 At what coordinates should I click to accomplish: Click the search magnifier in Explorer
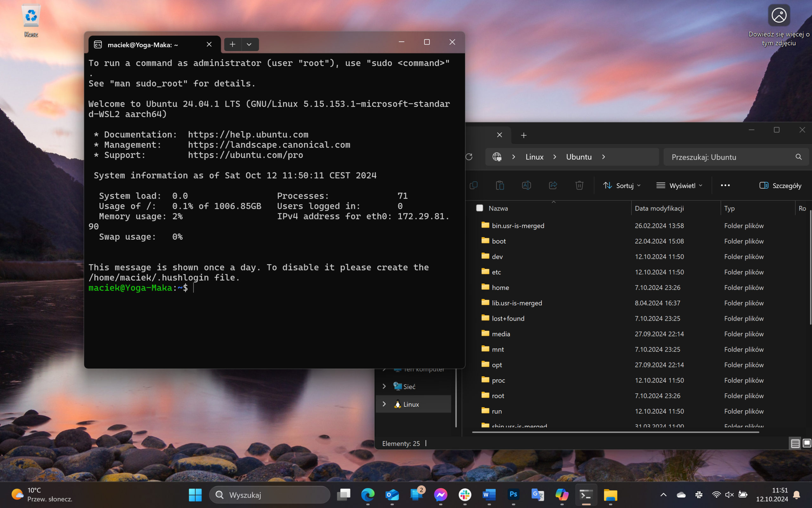(799, 157)
